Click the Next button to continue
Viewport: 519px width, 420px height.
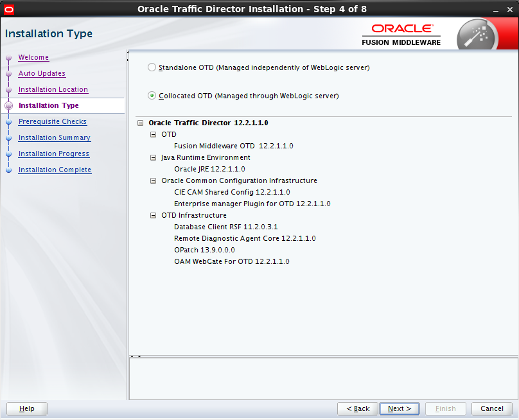tap(399, 408)
